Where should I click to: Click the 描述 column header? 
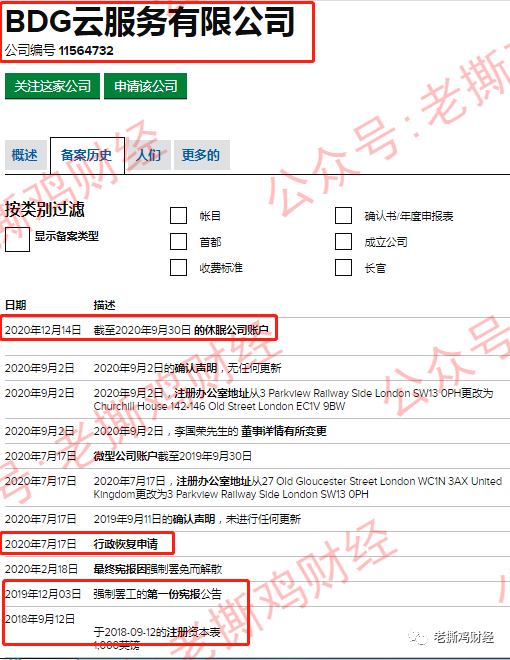click(104, 305)
